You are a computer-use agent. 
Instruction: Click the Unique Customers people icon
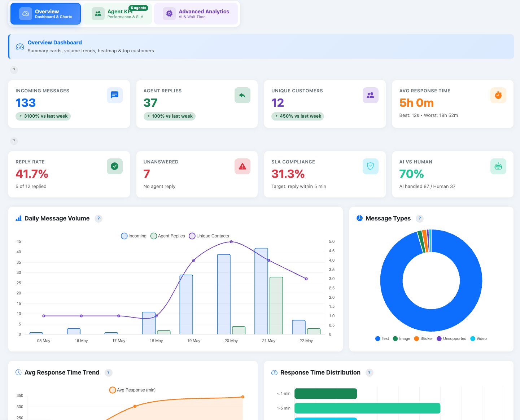pos(371,95)
